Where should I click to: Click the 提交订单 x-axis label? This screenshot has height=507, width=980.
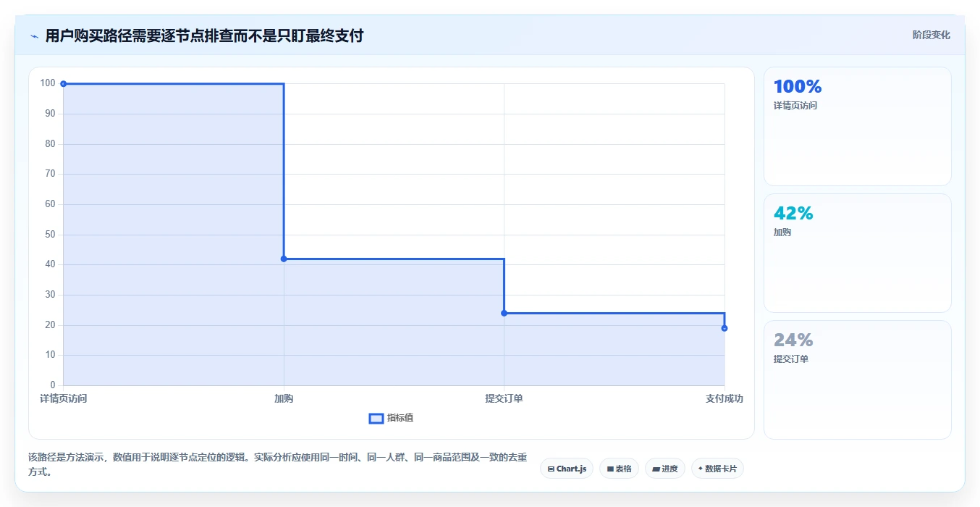pyautogui.click(x=504, y=398)
